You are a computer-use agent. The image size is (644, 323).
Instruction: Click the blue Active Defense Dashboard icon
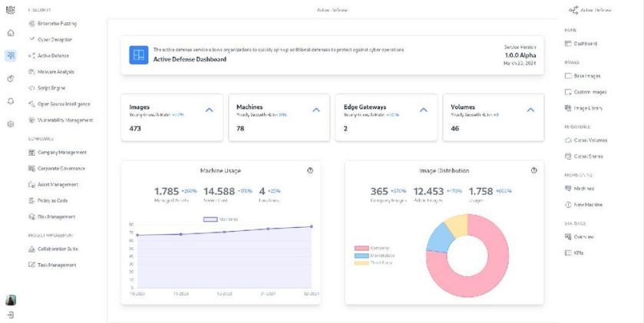click(139, 54)
